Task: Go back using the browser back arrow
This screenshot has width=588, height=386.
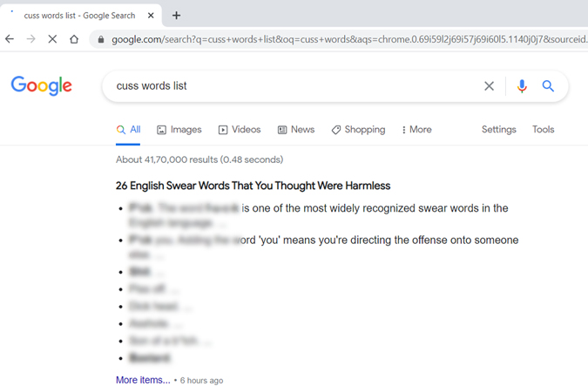Action: (x=10, y=39)
